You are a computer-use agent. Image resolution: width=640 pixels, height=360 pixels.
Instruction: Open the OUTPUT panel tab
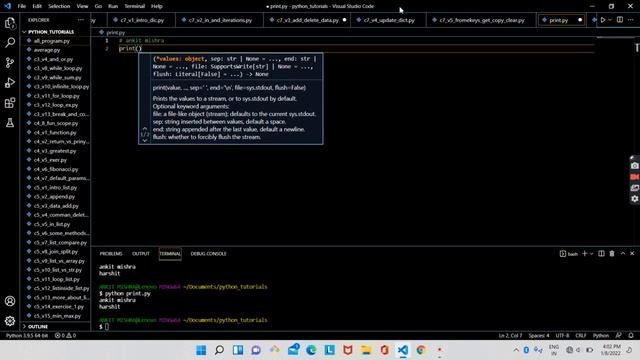(x=141, y=253)
